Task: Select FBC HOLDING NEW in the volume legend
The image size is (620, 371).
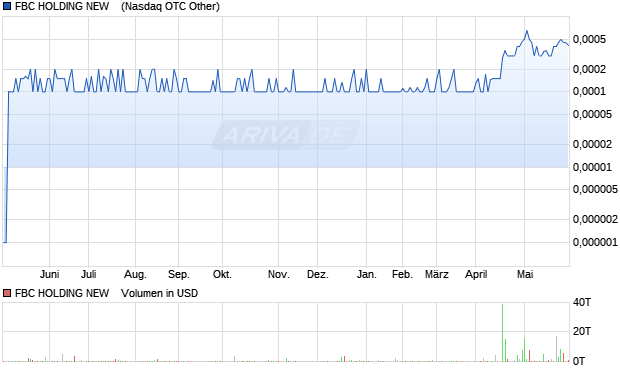Action: point(62,293)
